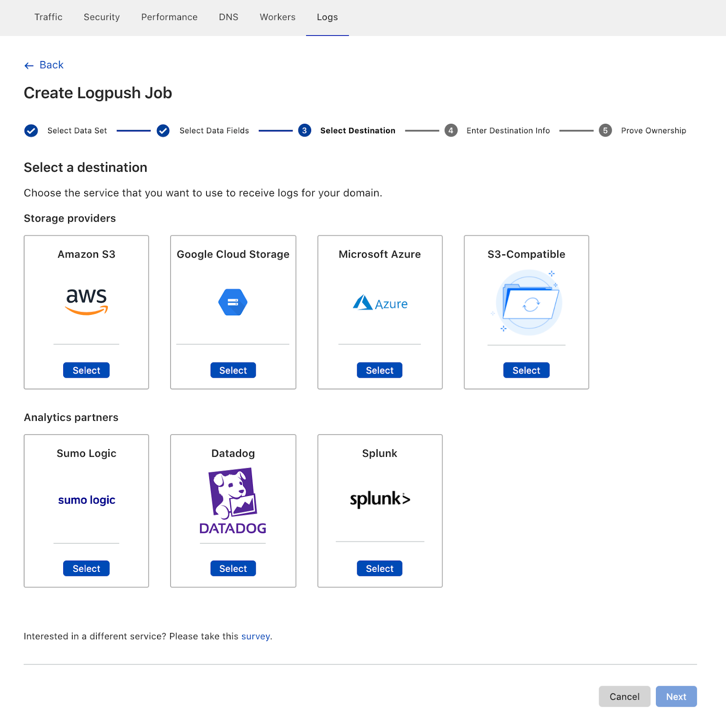Click the S3-Compatible card title
Viewport: 726px width, 728px height.
(526, 254)
